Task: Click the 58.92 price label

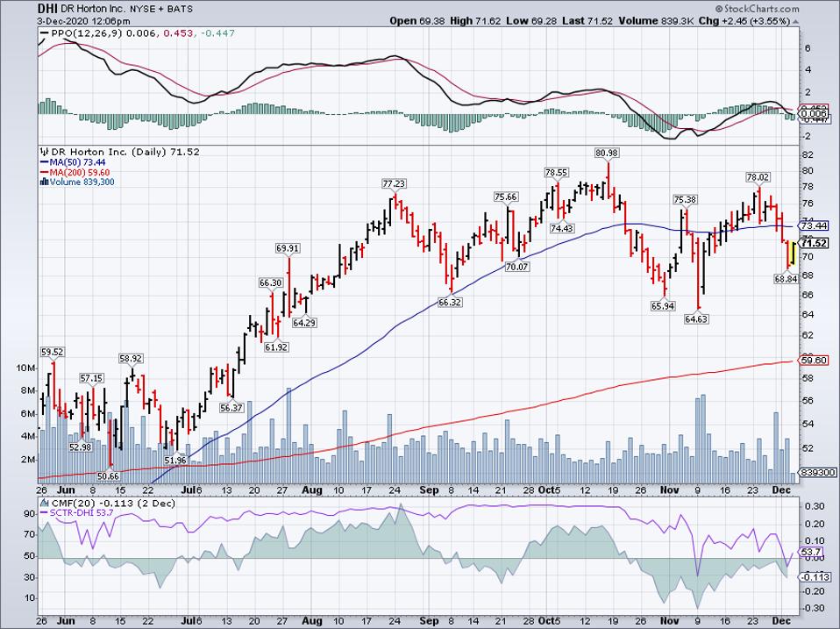Action: 131,359
